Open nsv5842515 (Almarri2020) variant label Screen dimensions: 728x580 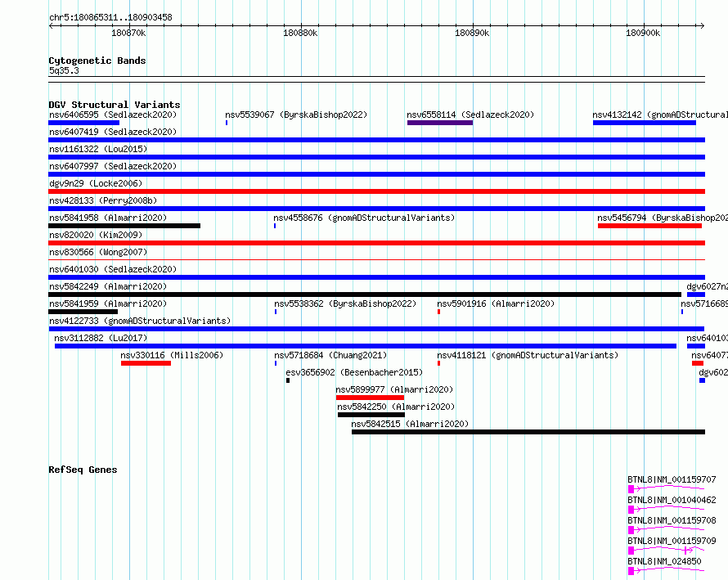410,424
